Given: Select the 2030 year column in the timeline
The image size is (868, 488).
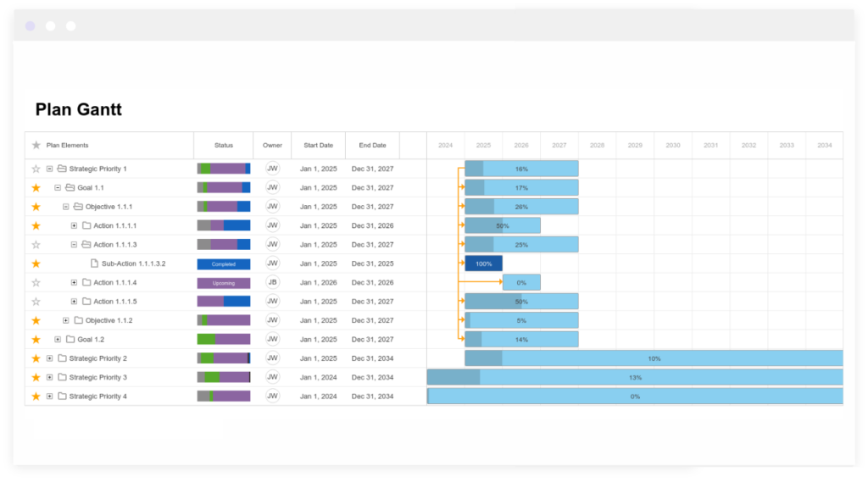Looking at the screenshot, I should [673, 145].
